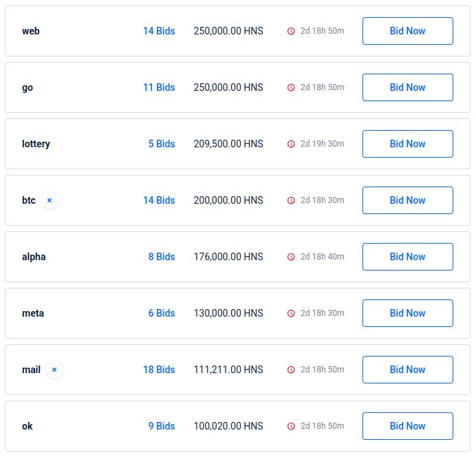Click the clock icon in go row
The height and width of the screenshot is (455, 476).
[x=291, y=87]
